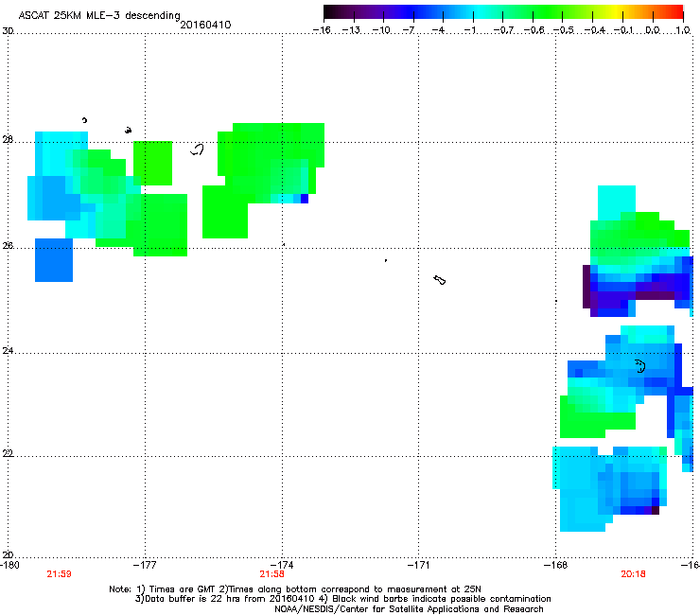Viewport: 700px width, 615px height.
Task: Click the longitude label -177
Action: click(145, 565)
